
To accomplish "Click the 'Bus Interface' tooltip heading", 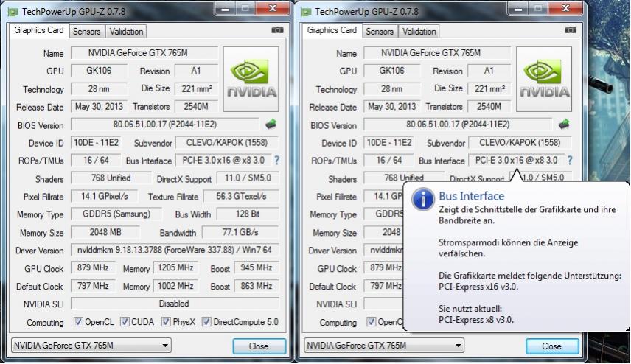I will pos(471,196).
